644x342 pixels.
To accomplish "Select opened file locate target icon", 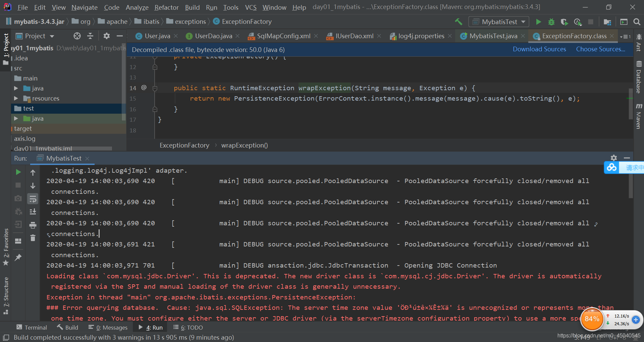I will click(x=77, y=36).
